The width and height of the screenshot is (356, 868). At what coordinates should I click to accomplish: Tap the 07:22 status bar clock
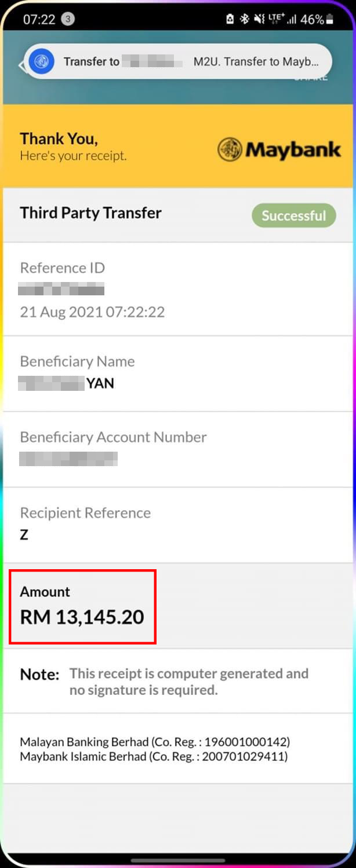coord(39,19)
